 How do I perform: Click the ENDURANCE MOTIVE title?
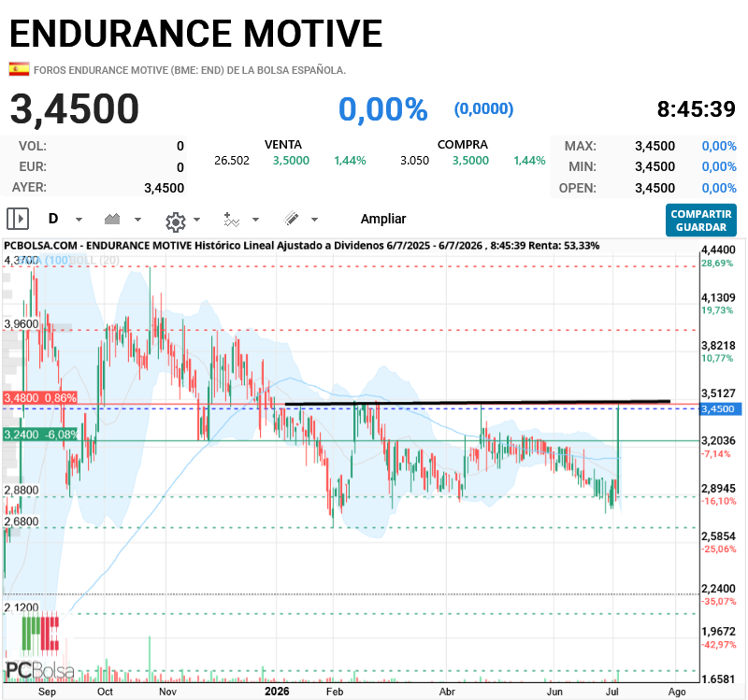coord(196,34)
